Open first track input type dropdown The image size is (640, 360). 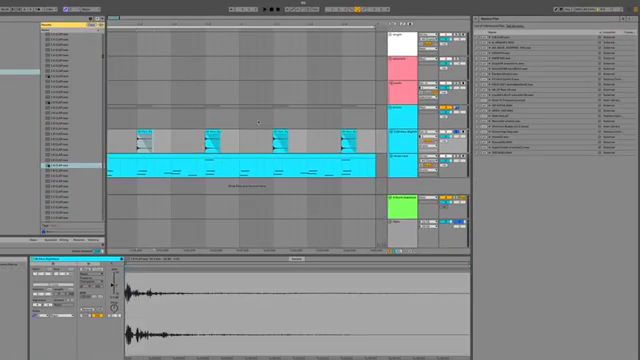click(x=428, y=35)
